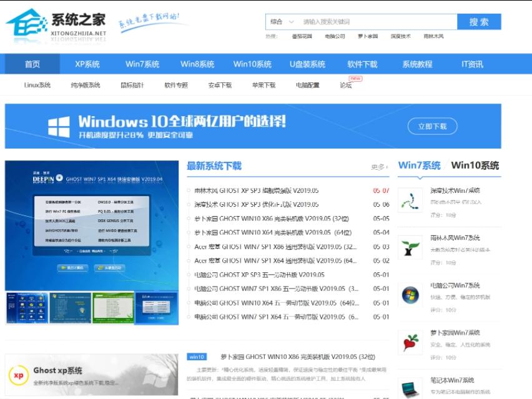Go to 首页 in main navigation

pyautogui.click(x=32, y=64)
